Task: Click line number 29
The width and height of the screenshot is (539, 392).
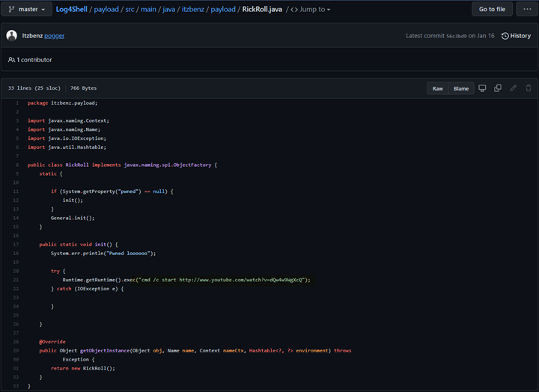Action: click(16, 351)
